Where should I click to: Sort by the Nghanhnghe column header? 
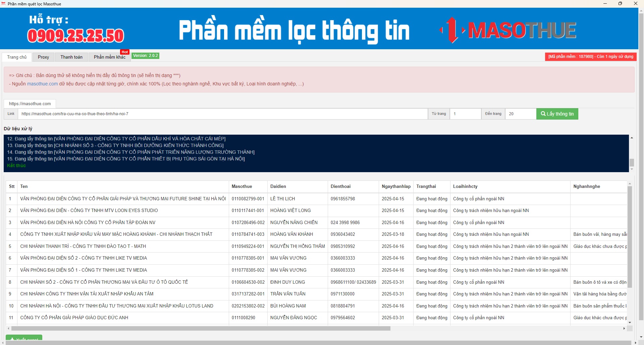(599, 187)
